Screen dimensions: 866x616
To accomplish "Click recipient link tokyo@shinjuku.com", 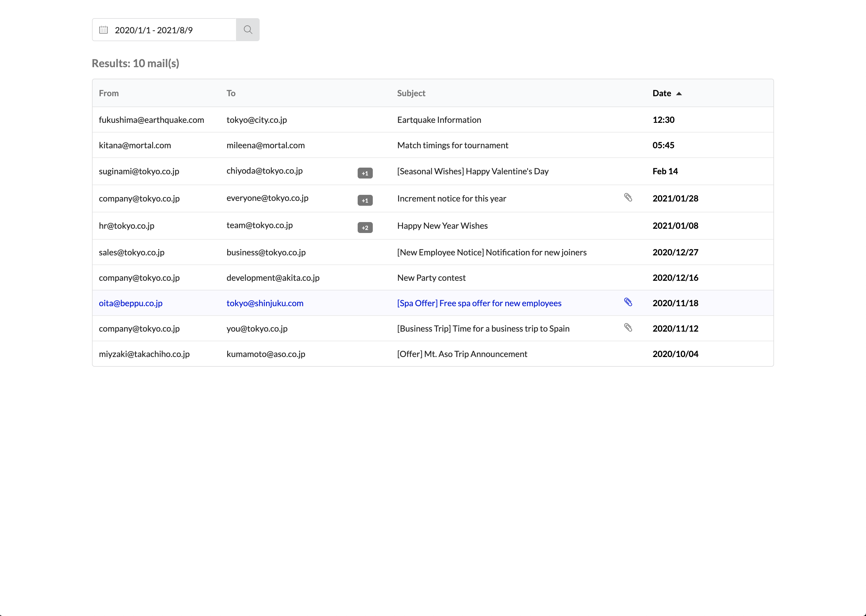I will [x=265, y=303].
